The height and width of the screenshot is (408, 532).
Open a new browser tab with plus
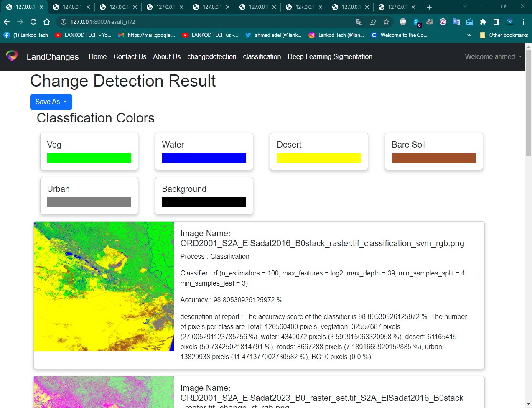point(429,7)
